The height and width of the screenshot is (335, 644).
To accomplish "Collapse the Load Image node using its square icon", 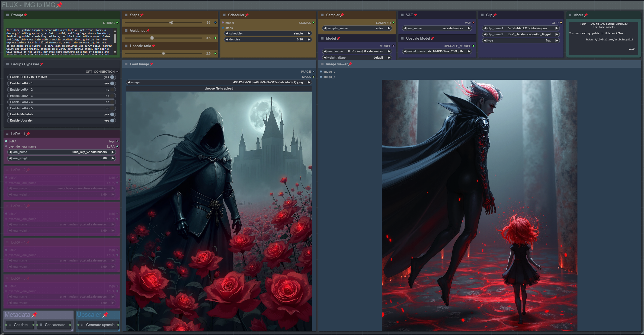I will point(126,64).
